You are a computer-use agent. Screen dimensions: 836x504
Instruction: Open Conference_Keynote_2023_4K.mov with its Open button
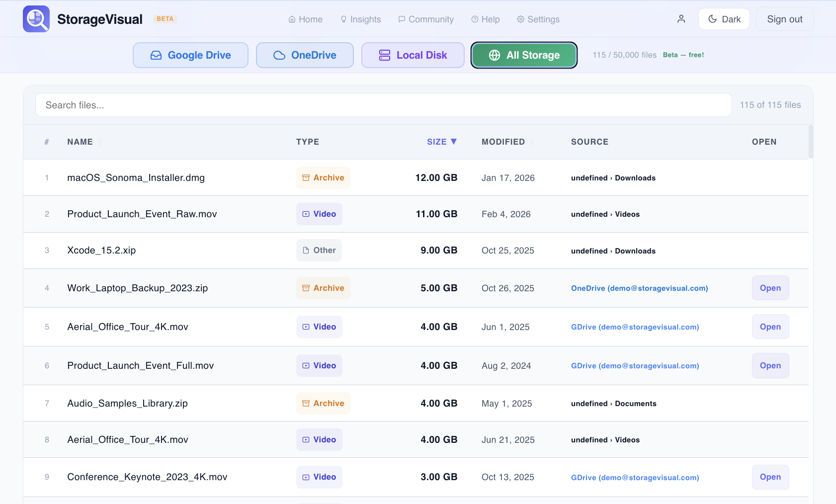(x=770, y=477)
